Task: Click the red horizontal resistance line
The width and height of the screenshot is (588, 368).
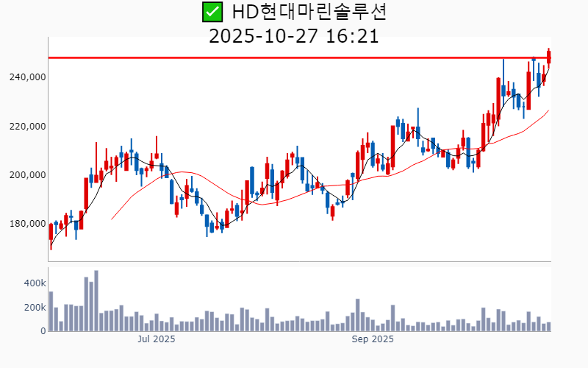Action: (294, 57)
